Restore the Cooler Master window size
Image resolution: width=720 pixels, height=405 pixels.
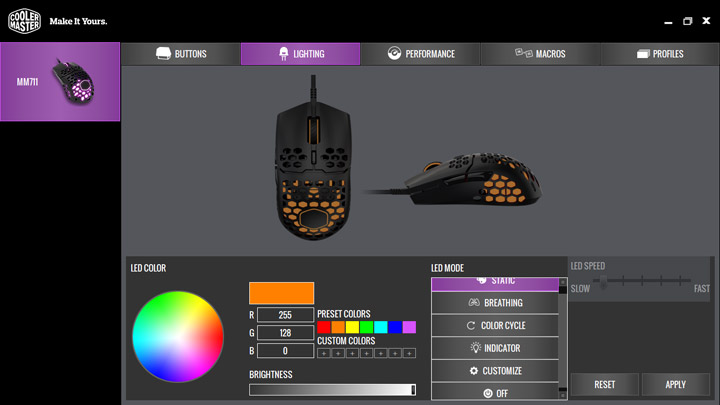pos(687,21)
